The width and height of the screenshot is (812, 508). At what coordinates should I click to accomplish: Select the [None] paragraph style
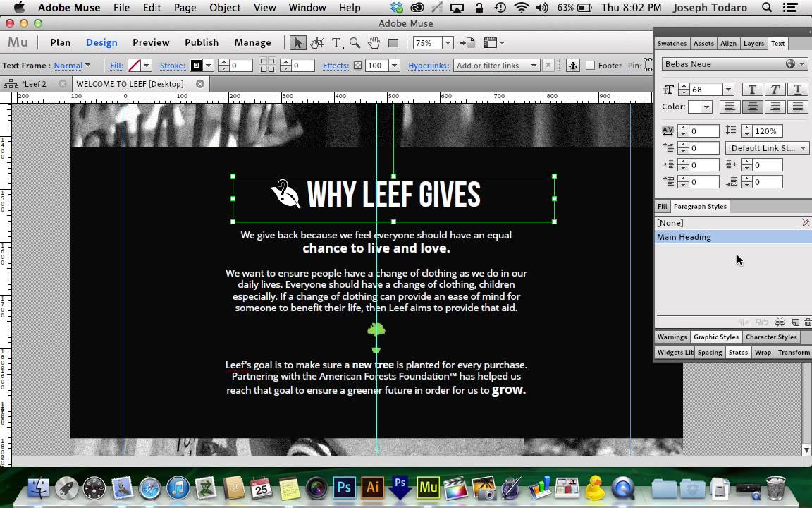point(733,223)
